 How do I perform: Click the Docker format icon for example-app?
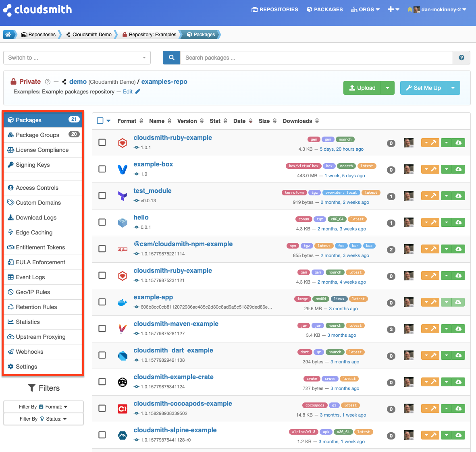click(123, 302)
